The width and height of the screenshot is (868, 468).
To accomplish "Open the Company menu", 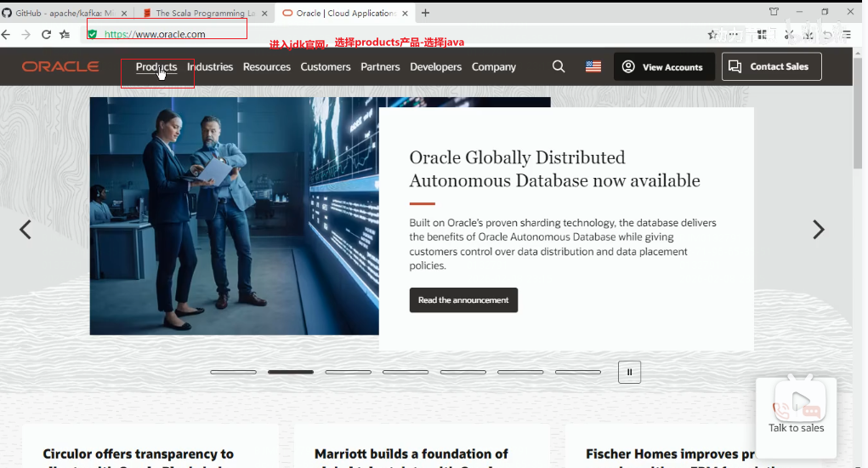I will 494,67.
